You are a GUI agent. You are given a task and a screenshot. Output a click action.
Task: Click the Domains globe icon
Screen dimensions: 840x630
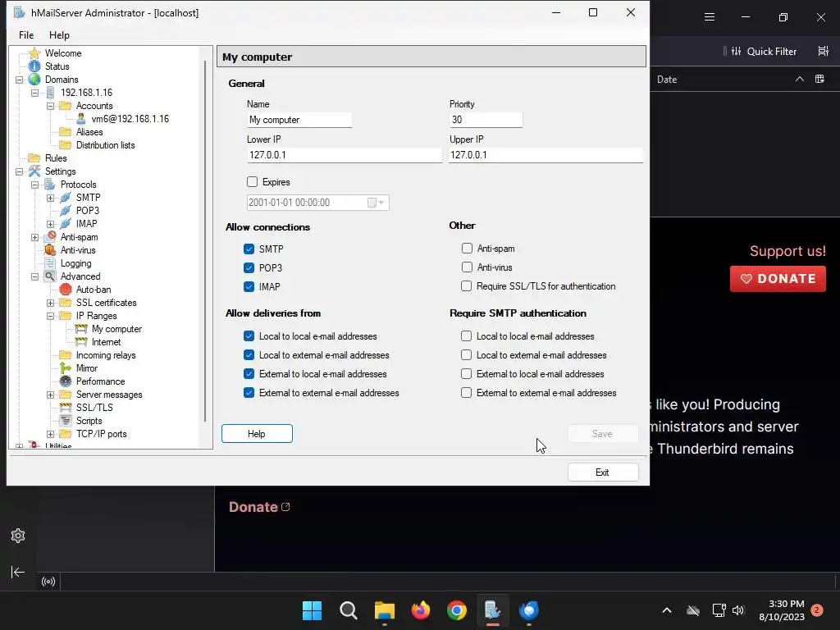pos(34,80)
